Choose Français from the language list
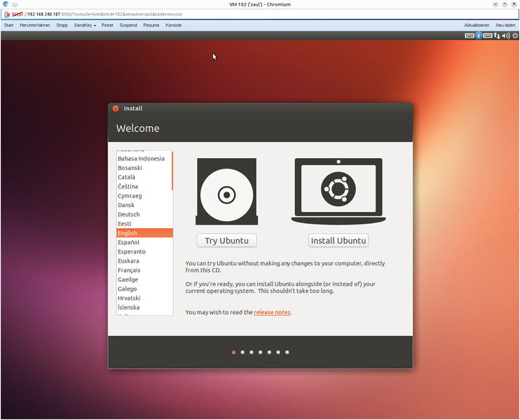Screen dimensions: 520x420 [x=129, y=270]
